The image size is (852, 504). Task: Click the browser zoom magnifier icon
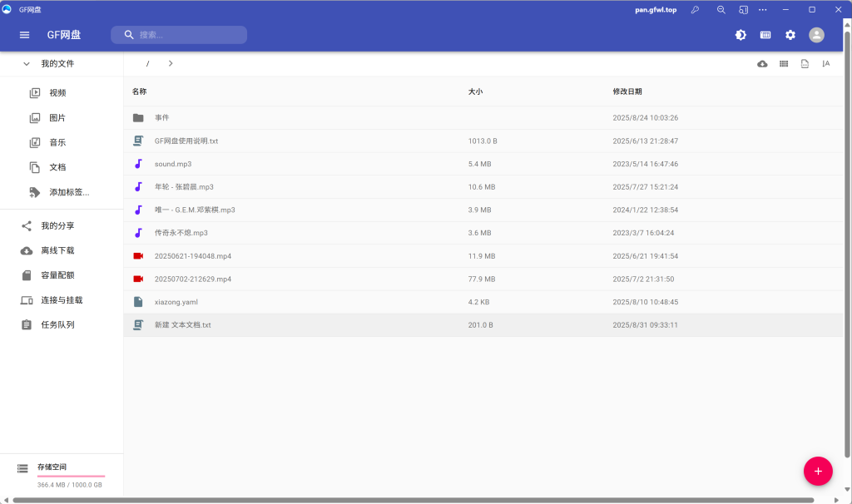tap(721, 10)
